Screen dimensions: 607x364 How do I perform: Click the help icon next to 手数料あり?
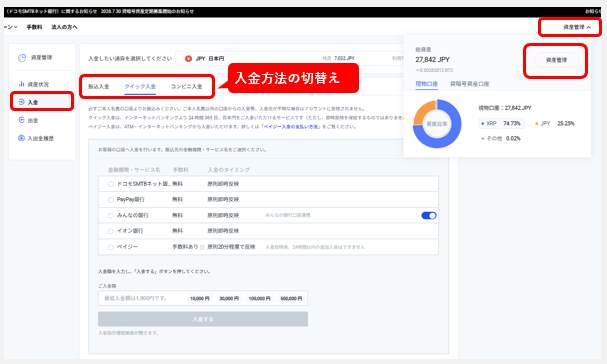coord(202,247)
